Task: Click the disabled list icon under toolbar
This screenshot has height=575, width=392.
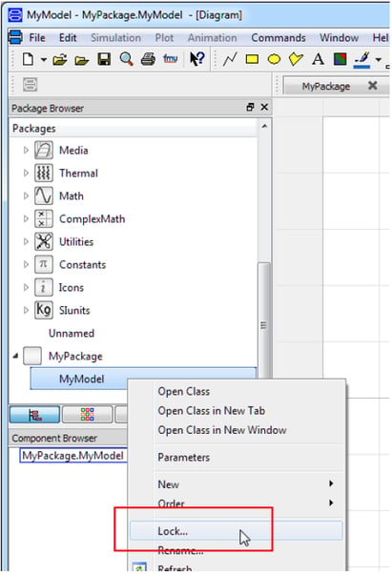Action: coord(31,84)
